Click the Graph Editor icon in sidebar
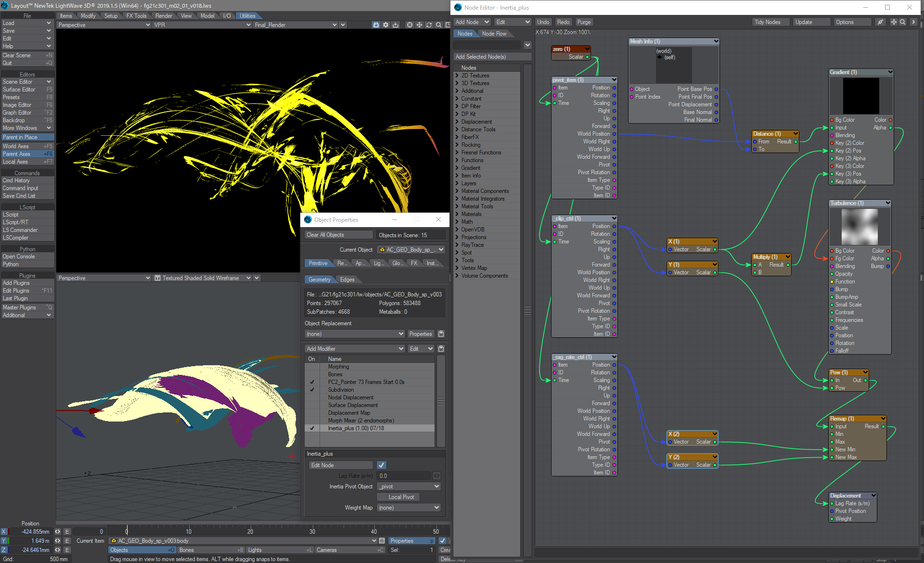The image size is (924, 563). [x=26, y=112]
